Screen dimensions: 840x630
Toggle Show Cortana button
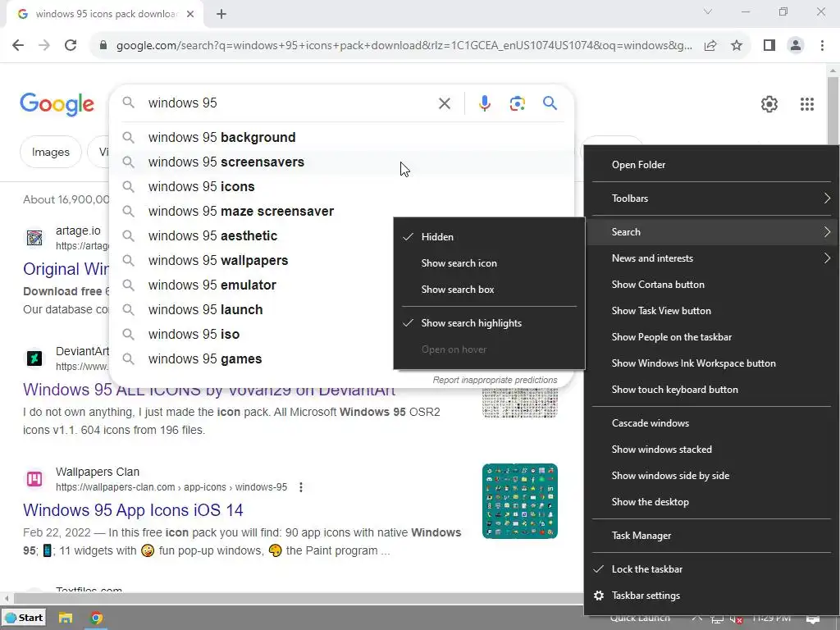tap(711, 285)
